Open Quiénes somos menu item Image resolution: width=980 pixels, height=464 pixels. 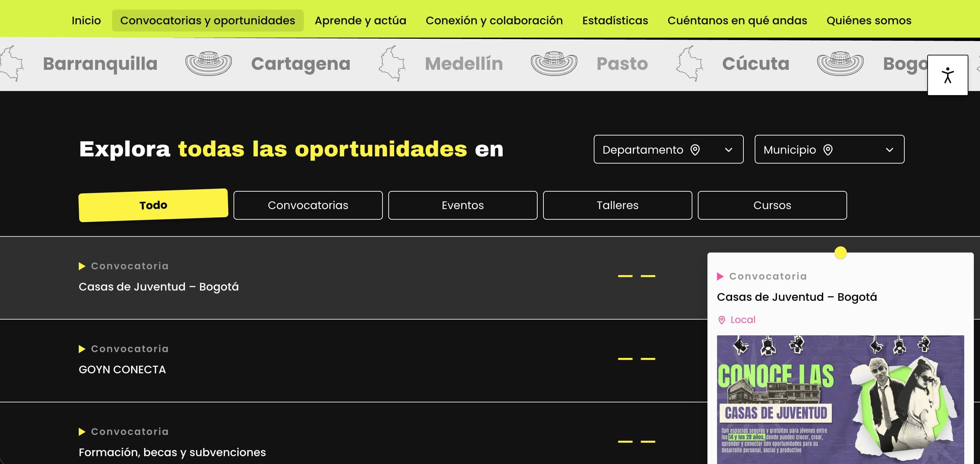tap(869, 20)
